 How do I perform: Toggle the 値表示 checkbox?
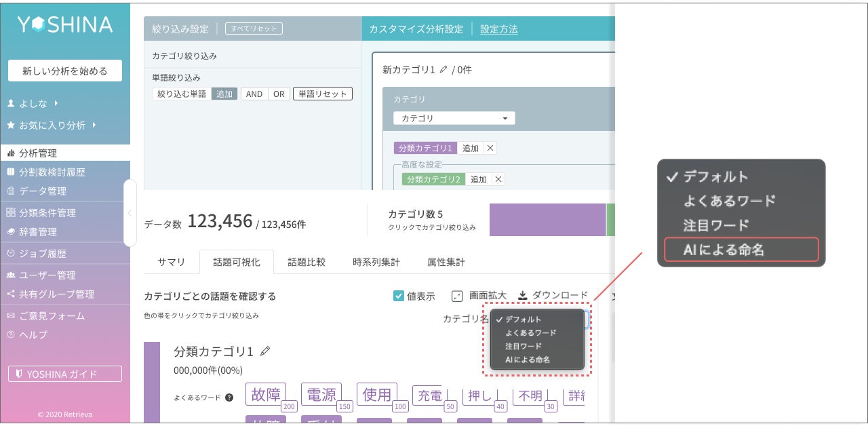point(399,296)
